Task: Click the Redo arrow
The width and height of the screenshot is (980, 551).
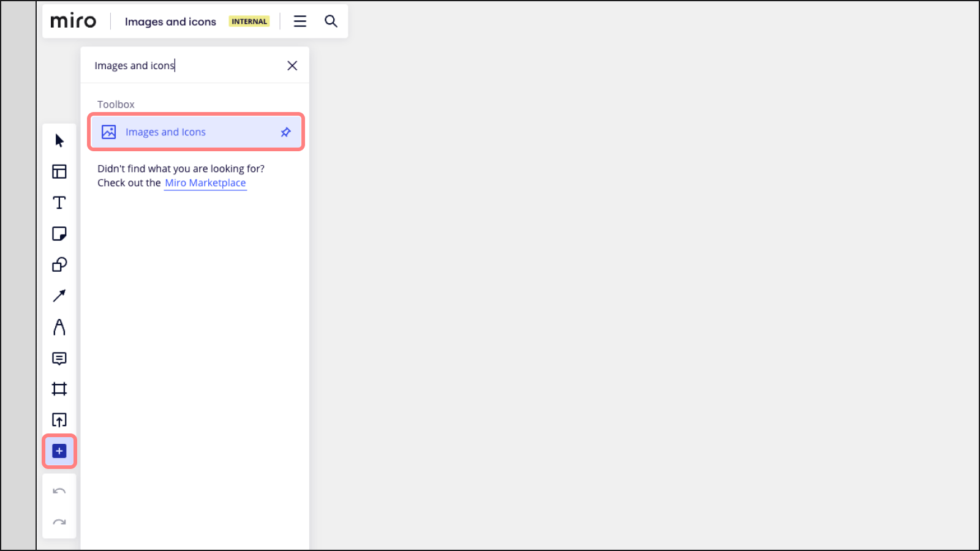Action: 59,522
